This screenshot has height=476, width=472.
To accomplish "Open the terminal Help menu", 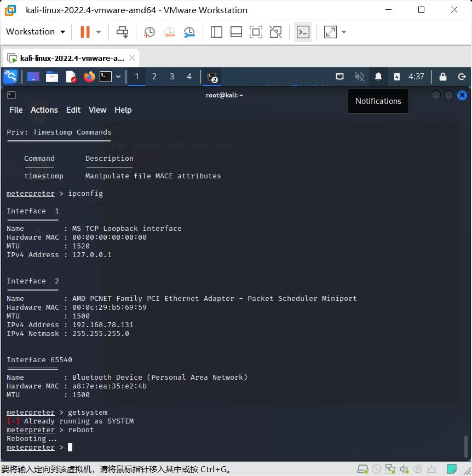I will click(123, 110).
